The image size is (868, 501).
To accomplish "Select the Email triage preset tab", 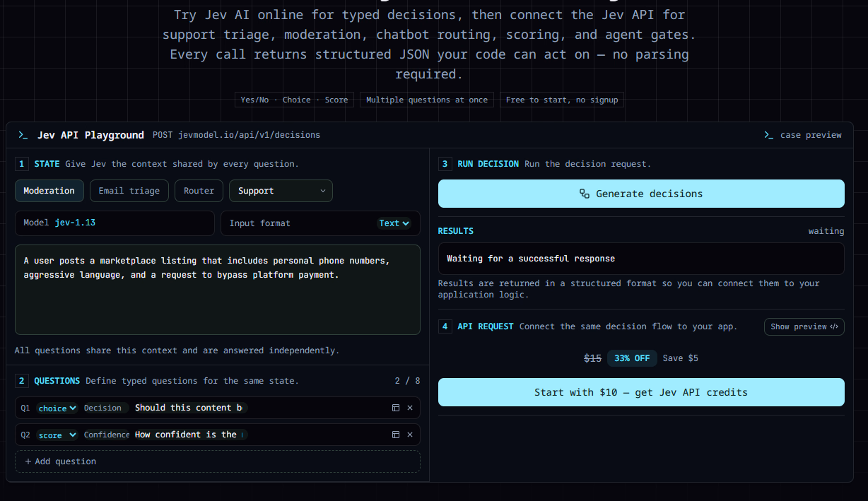I will coord(129,191).
